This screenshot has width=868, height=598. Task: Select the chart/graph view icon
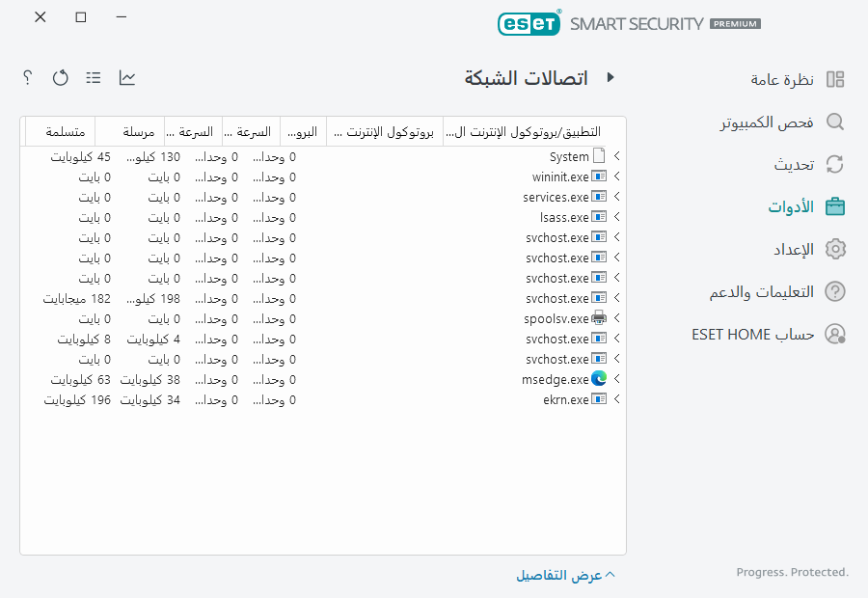click(x=126, y=78)
